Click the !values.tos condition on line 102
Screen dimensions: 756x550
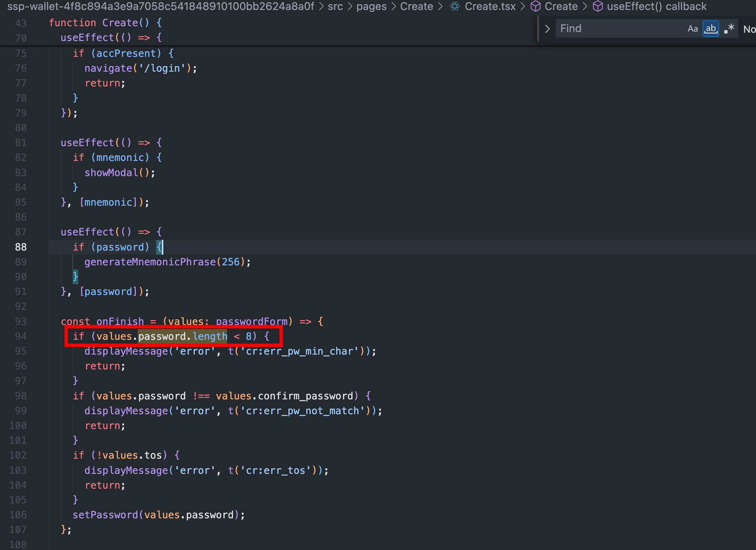[x=129, y=455]
